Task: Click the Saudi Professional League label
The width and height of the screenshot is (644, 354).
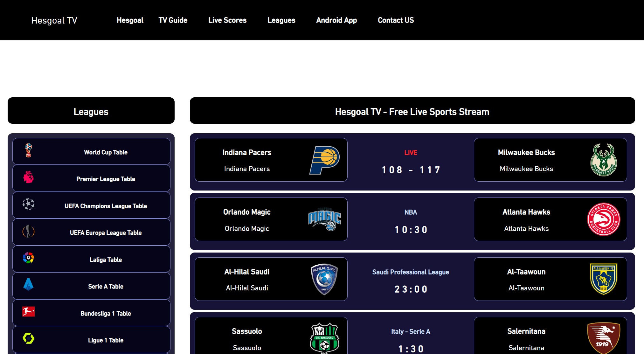Action: tap(411, 272)
